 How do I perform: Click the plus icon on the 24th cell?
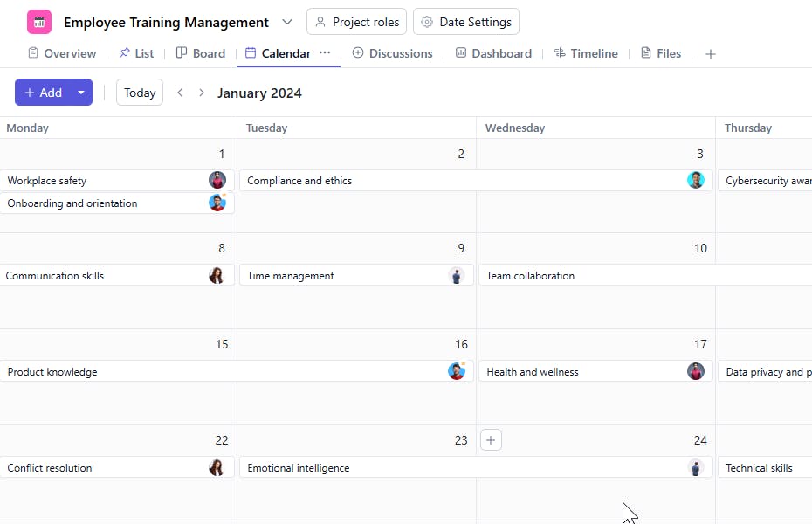(x=491, y=440)
